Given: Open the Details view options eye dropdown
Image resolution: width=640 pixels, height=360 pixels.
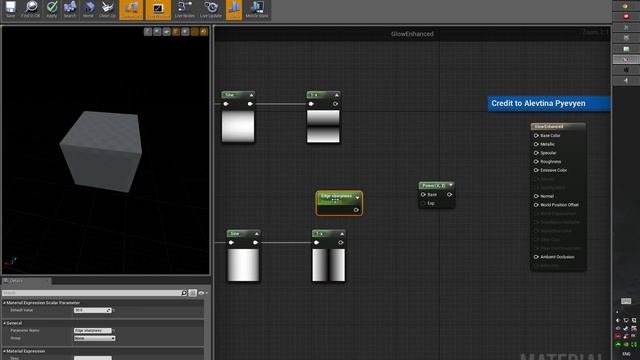Looking at the screenshot, I should (202, 293).
